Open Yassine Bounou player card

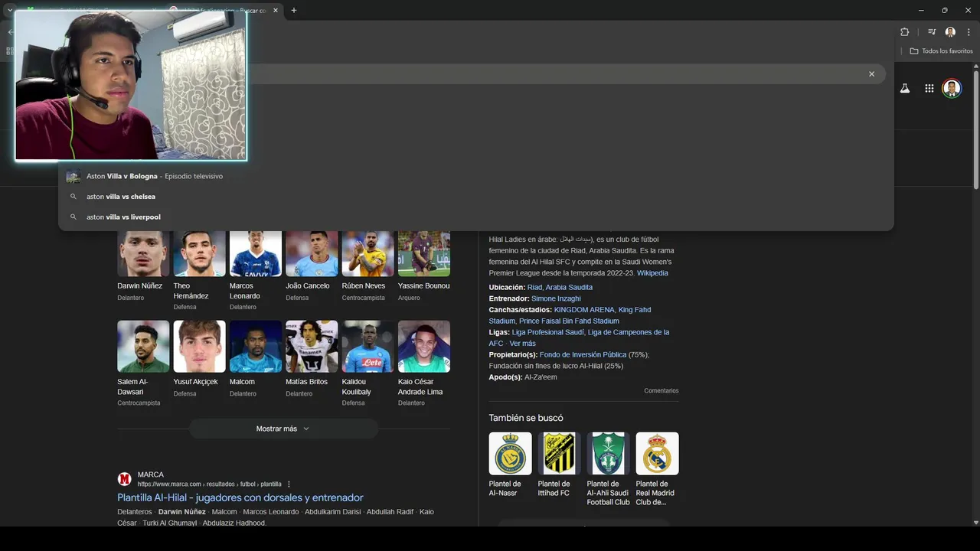[x=424, y=266]
